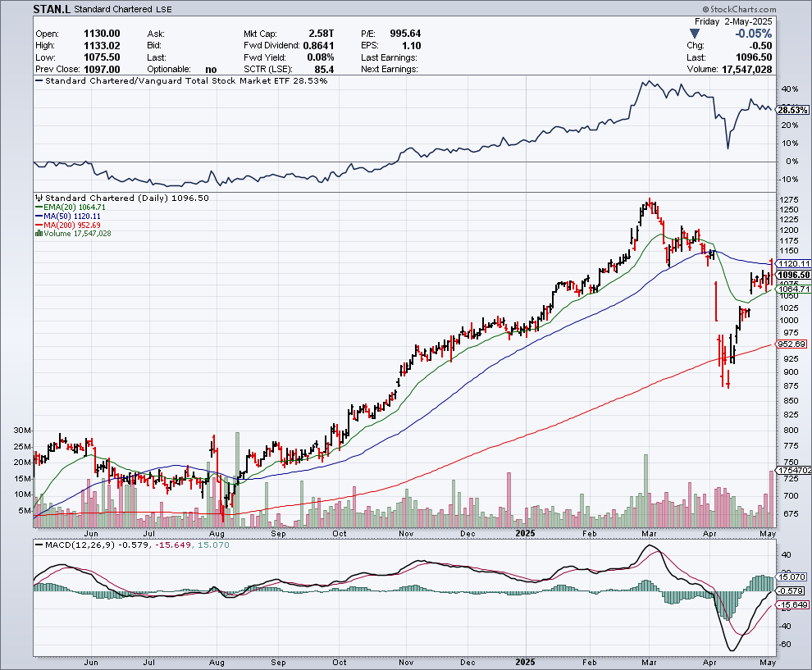Click the Prev Close value 1097.00

[102, 70]
